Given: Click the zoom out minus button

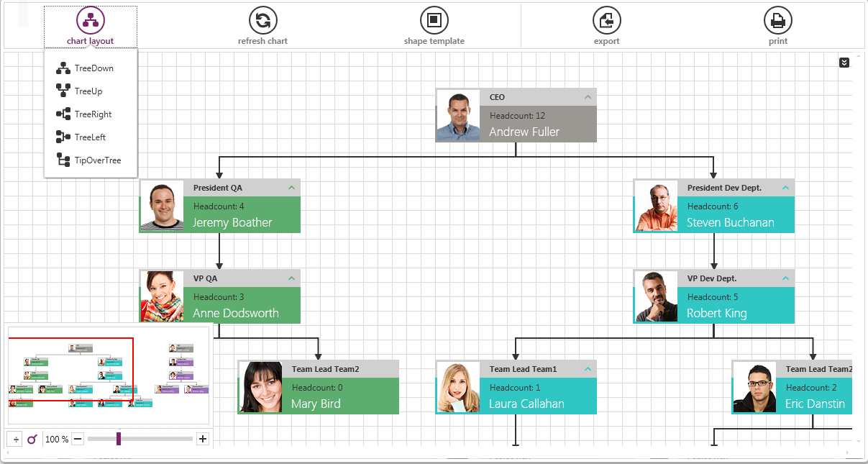Looking at the screenshot, I should pyautogui.click(x=78, y=439).
